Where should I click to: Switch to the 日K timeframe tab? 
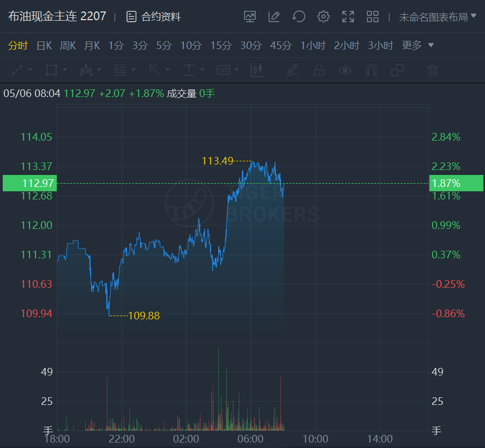44,45
